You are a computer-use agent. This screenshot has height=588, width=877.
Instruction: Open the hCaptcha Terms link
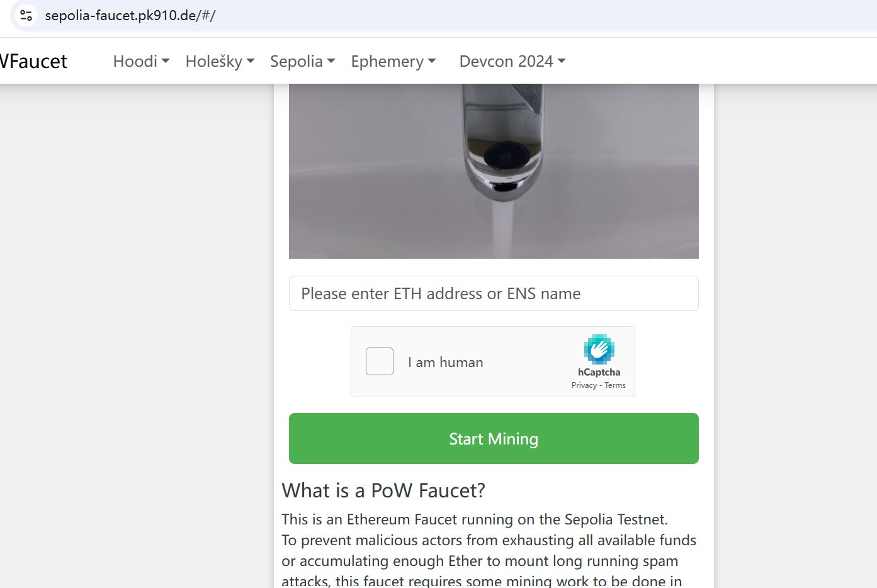coord(615,385)
